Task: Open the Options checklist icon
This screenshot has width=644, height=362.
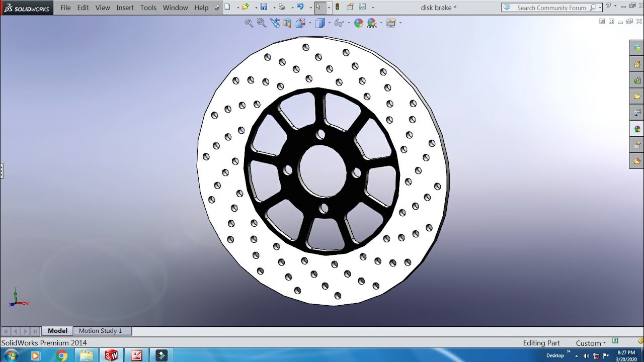Action: (x=362, y=7)
